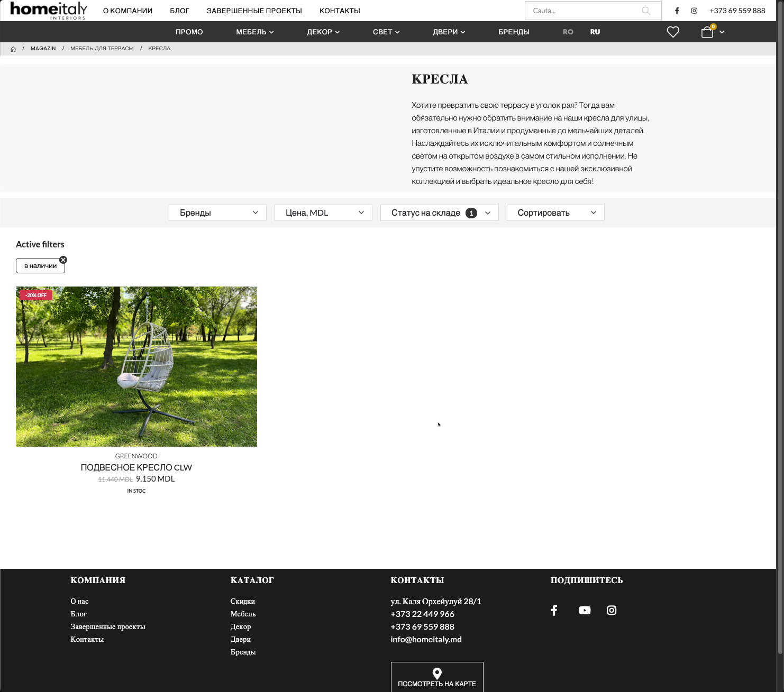Open the Сортировать dropdown
Image resolution: width=784 pixels, height=692 pixels.
(x=555, y=213)
